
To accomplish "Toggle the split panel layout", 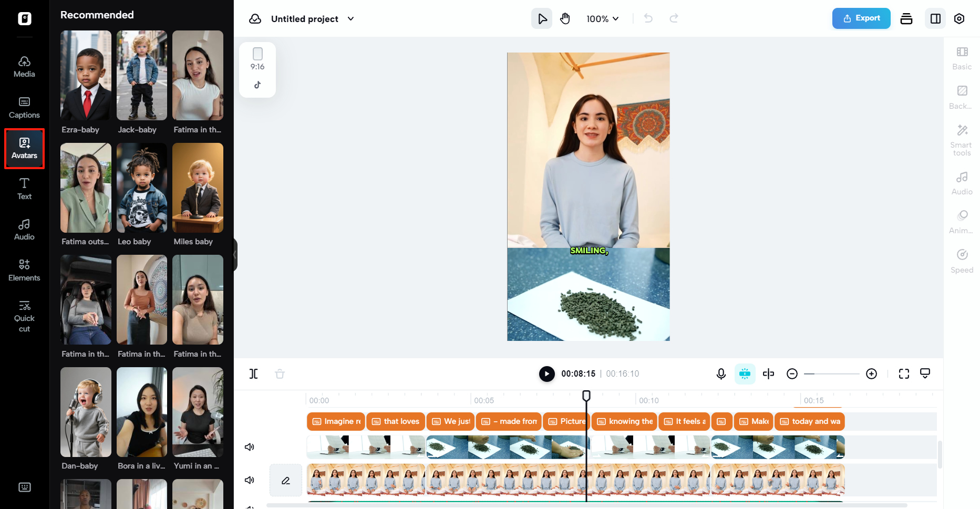I will (935, 19).
